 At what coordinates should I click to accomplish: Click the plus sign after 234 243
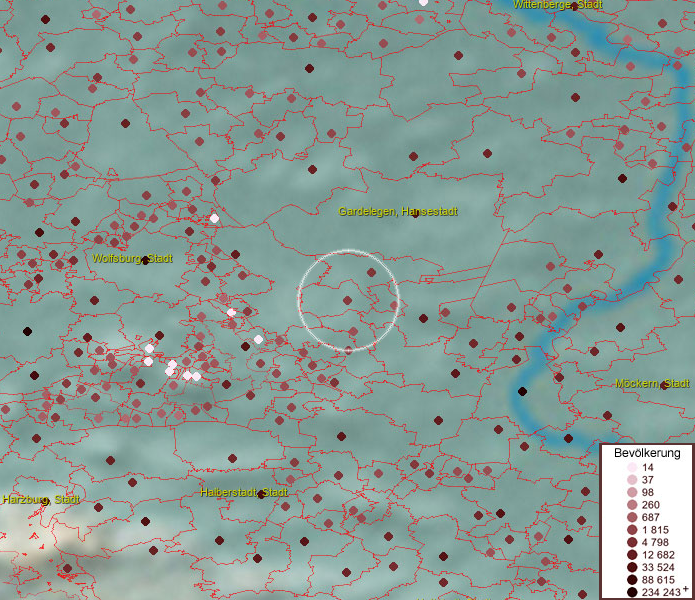686,589
